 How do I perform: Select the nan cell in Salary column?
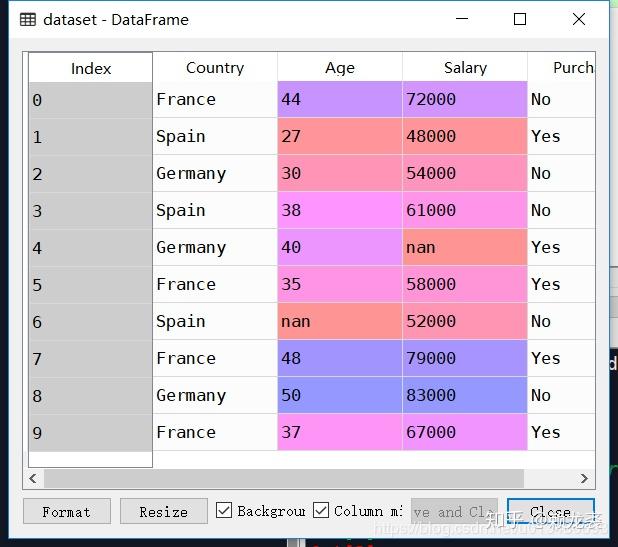point(465,247)
